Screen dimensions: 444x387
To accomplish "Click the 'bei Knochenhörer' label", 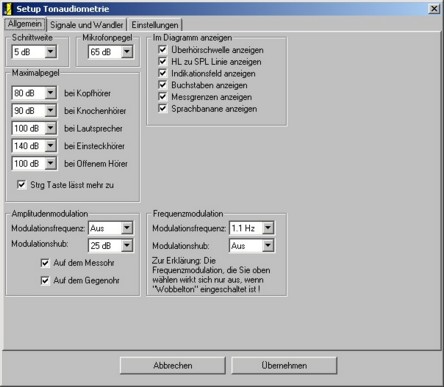I will click(x=95, y=111).
